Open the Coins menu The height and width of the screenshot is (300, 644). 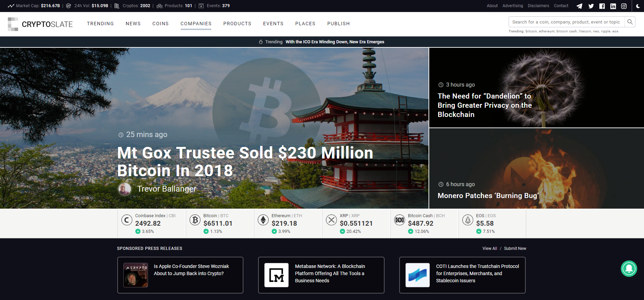coord(161,24)
